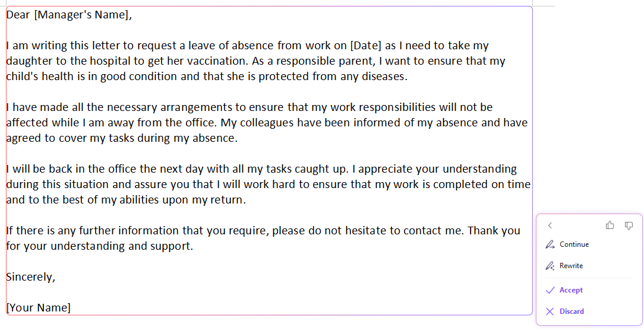Image resolution: width=644 pixels, height=334 pixels.
Task: Click the pen icon beside Rewrite
Action: (x=550, y=266)
